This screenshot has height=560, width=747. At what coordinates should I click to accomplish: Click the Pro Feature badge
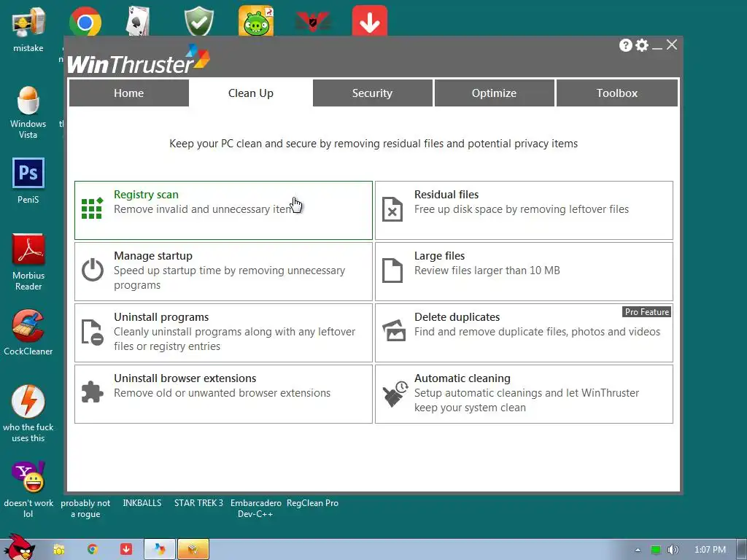click(647, 312)
